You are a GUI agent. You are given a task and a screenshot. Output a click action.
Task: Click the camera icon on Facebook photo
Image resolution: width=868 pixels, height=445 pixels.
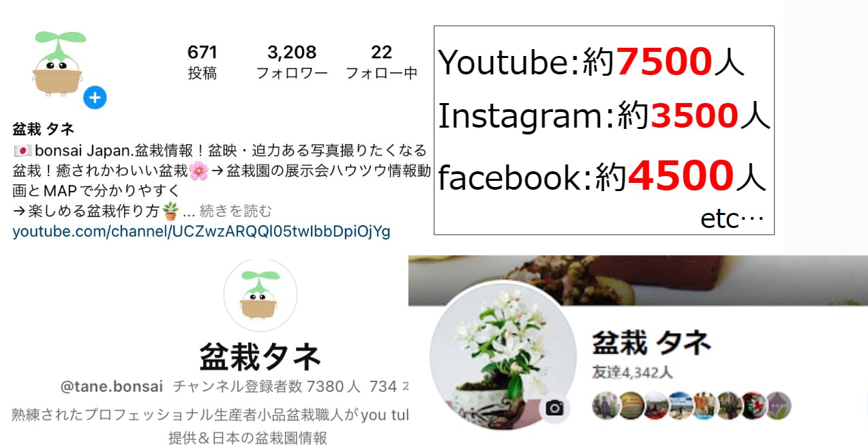pyautogui.click(x=555, y=408)
